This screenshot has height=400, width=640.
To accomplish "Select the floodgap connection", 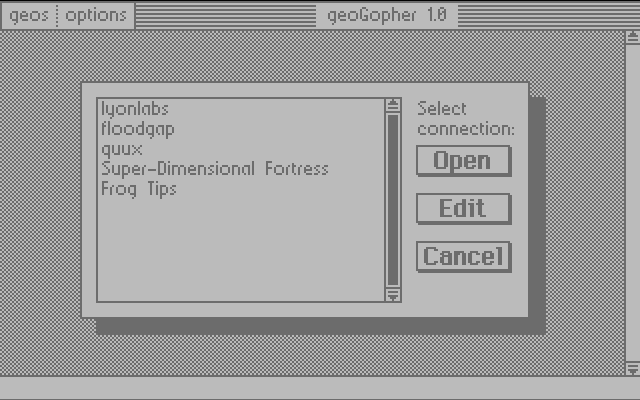I will (138, 129).
